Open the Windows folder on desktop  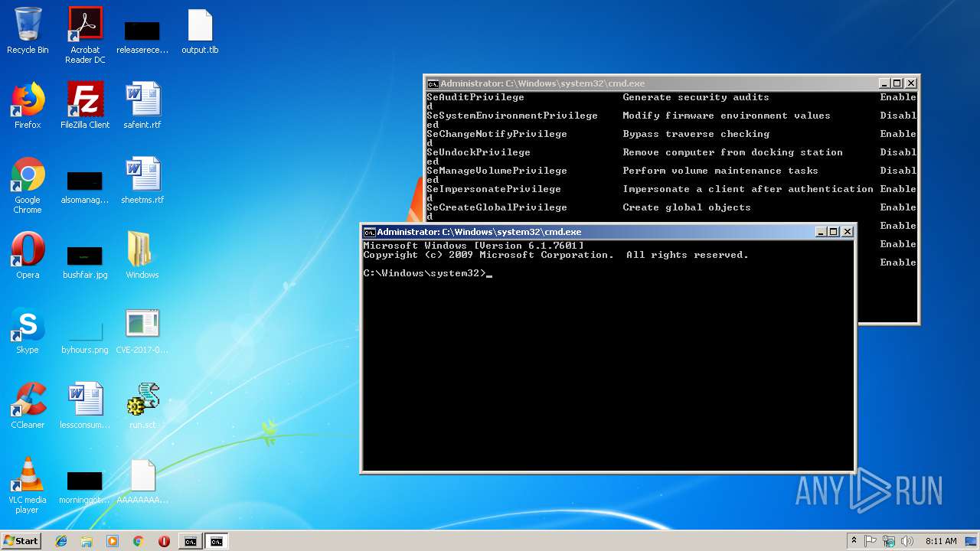tap(142, 256)
